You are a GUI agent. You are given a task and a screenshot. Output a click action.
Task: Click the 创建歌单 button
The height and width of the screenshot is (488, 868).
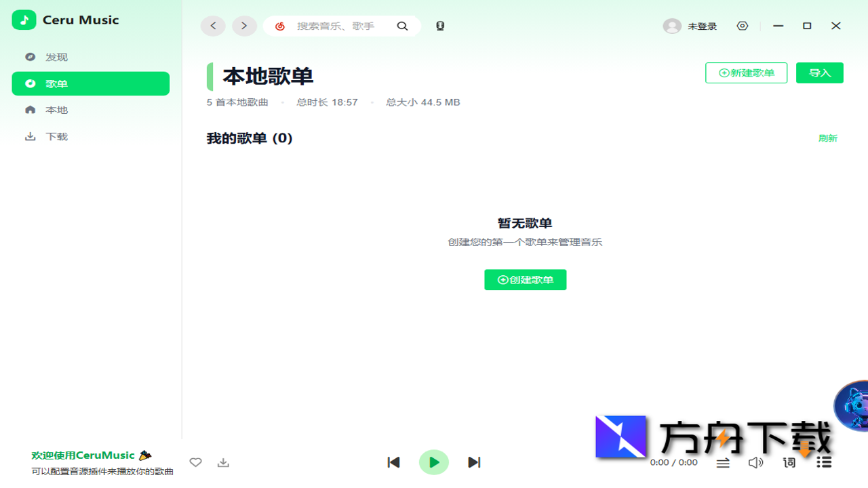click(x=525, y=280)
